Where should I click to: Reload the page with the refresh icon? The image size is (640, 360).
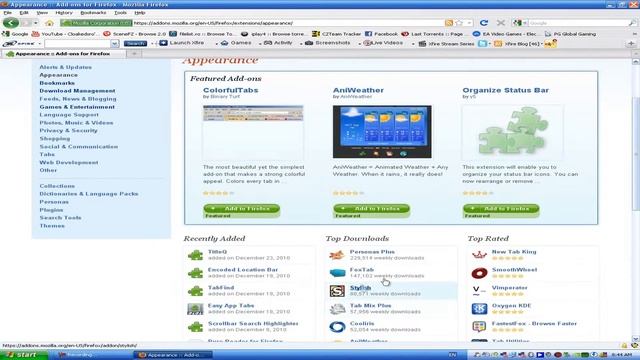(484, 23)
